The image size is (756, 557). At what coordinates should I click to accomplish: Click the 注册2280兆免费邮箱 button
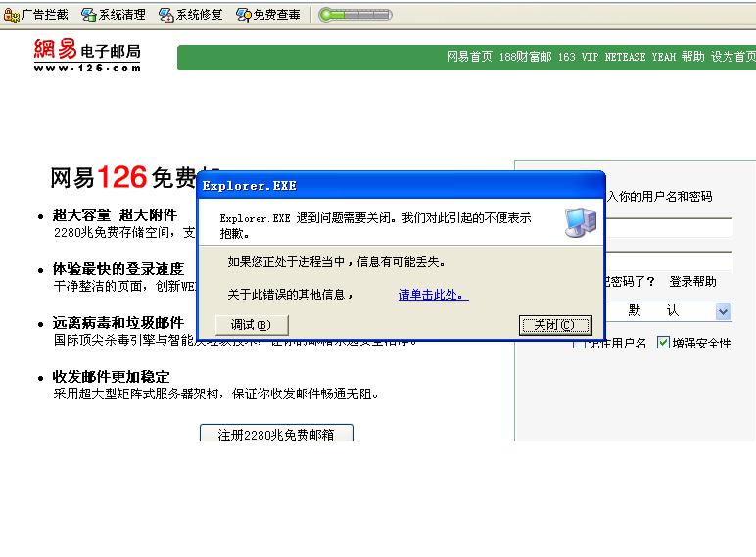point(276,434)
